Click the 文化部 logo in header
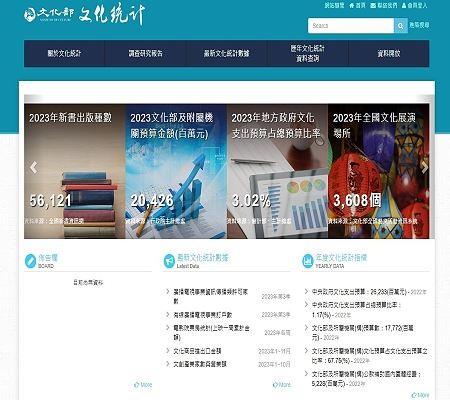 [x=49, y=14]
